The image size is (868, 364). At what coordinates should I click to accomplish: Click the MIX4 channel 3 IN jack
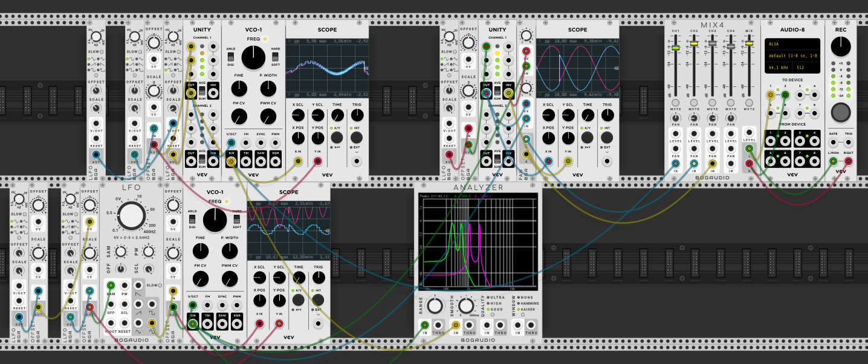click(713, 163)
